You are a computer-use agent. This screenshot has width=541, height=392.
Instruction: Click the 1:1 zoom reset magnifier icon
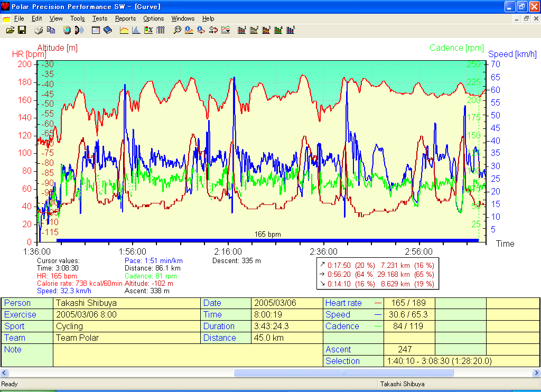coord(178,30)
